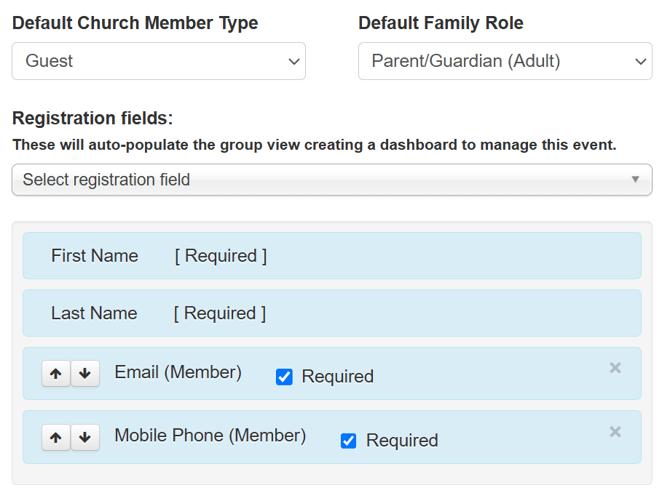
Task: Move Mobile Phone (Member) field down
Action: click(x=85, y=437)
